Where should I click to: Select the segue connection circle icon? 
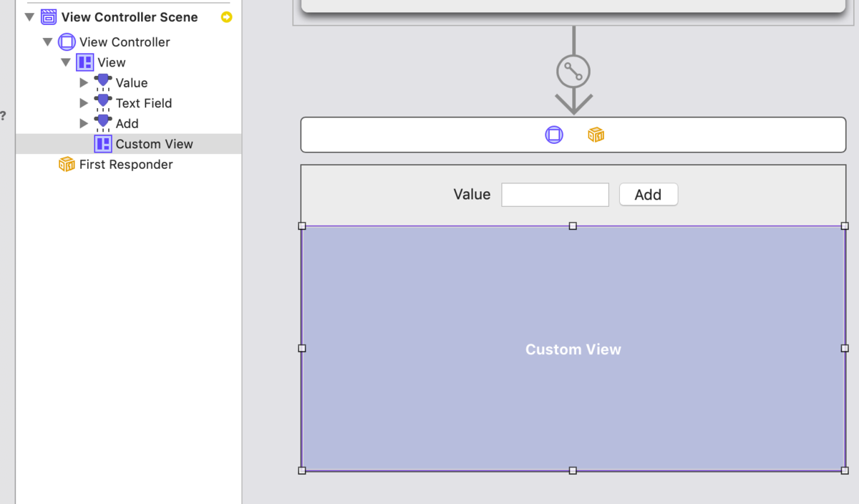click(x=573, y=72)
